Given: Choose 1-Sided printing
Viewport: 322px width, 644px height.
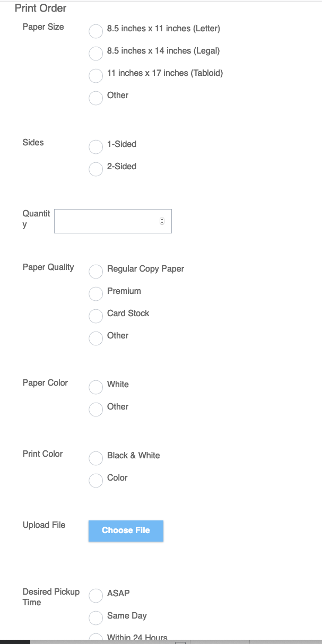Looking at the screenshot, I should coord(95,147).
